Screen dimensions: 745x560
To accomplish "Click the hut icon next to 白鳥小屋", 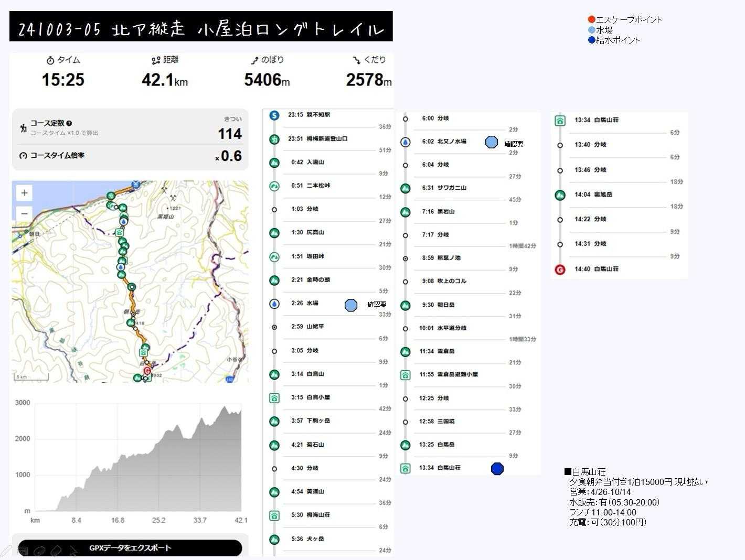I will 274,398.
